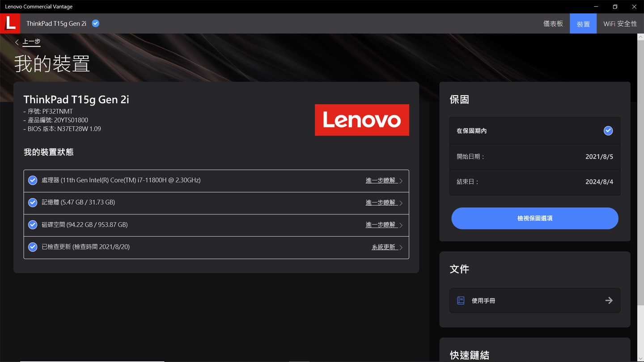Click the verified checkmark beside ThinkPad T15g Gen 2i
Image resolution: width=644 pixels, height=362 pixels.
96,23
